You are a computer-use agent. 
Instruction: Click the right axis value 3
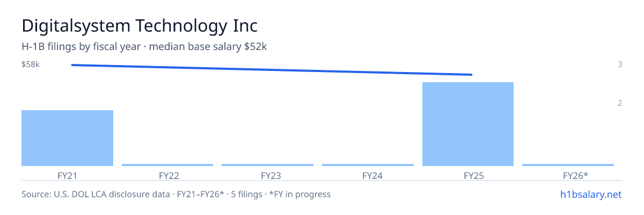[x=620, y=64]
